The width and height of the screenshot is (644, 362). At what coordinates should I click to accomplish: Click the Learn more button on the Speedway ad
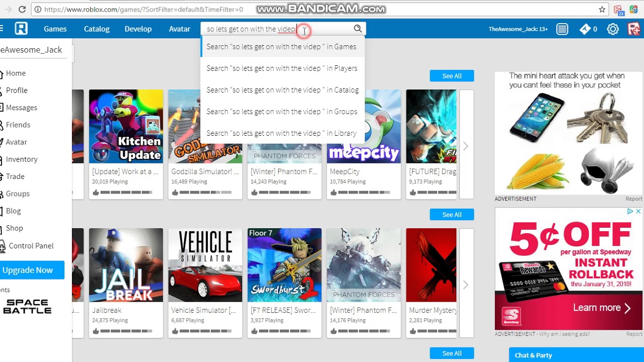(x=602, y=308)
